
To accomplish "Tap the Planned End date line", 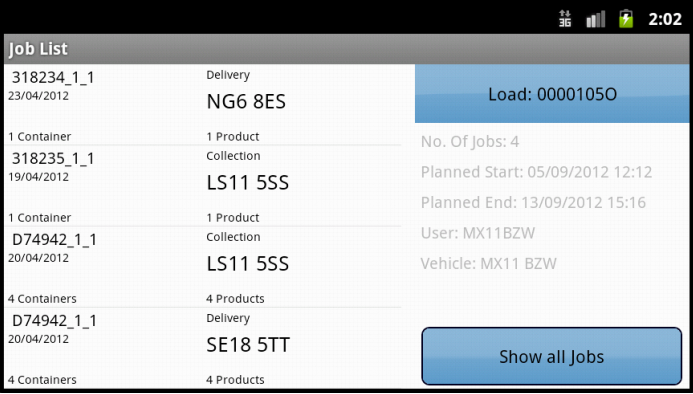I will coord(533,203).
